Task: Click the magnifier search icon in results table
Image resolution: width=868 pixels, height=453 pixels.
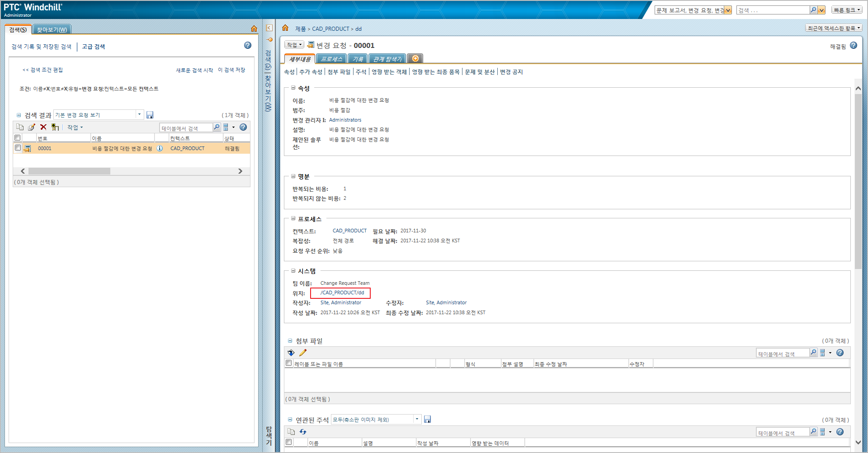Action: pos(217,127)
